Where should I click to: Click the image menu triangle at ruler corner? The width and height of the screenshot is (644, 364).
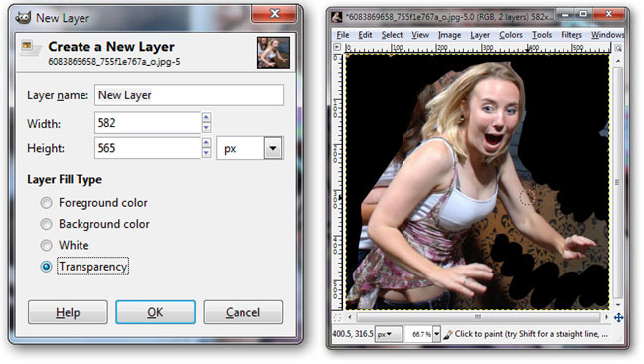coord(337,47)
